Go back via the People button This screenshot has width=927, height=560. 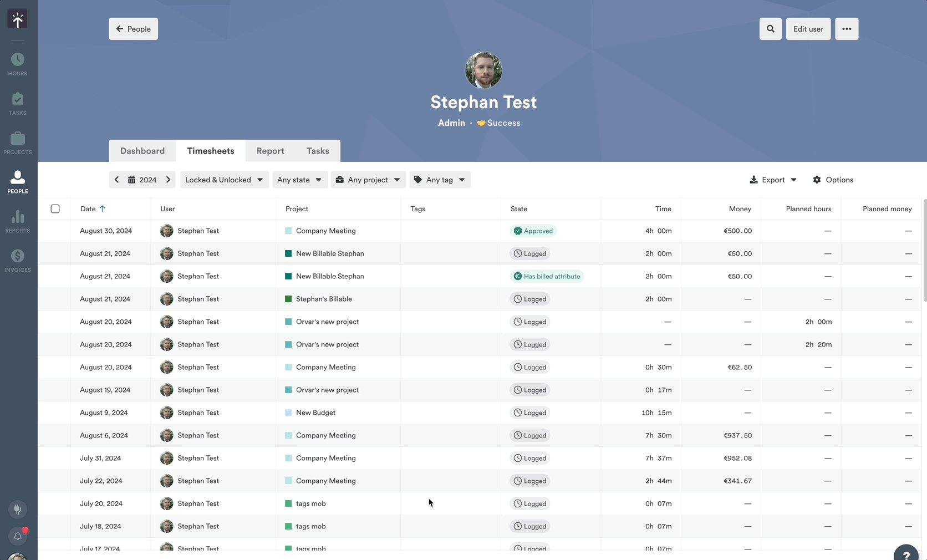(133, 29)
